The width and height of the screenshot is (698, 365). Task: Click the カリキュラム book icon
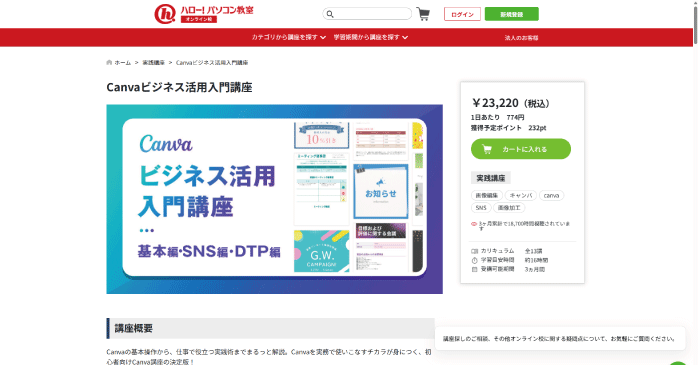475,251
